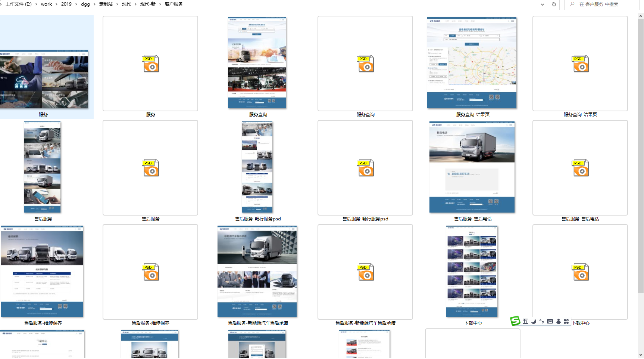Click the green Sogou input method logo

(x=515, y=321)
